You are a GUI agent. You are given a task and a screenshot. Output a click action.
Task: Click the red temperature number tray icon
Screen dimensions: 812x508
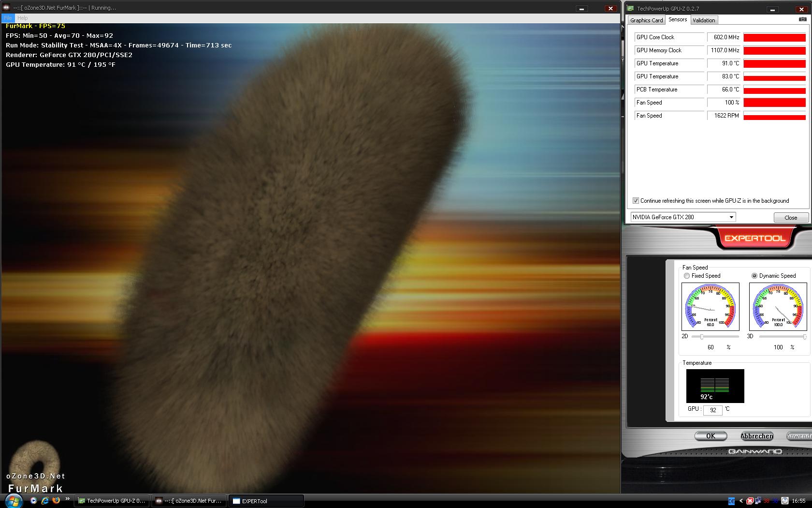click(767, 501)
